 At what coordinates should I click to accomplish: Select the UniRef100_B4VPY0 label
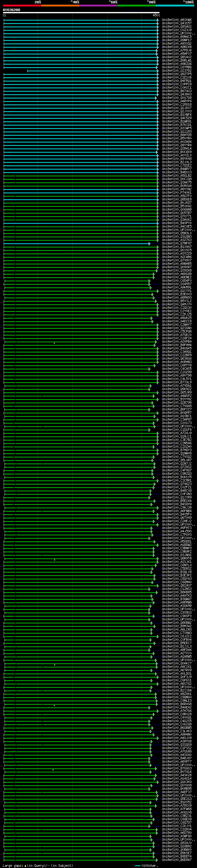(176, 223)
